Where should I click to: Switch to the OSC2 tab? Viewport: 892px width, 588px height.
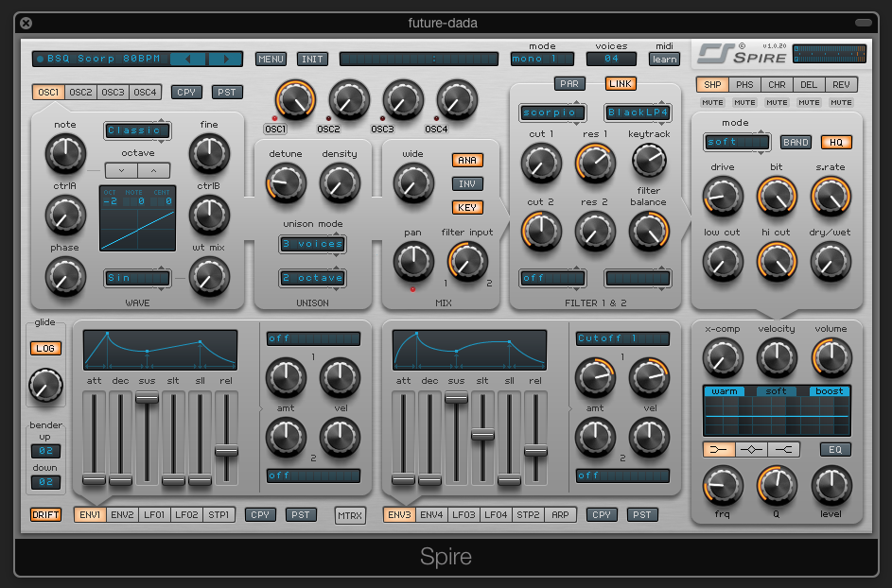pos(80,92)
